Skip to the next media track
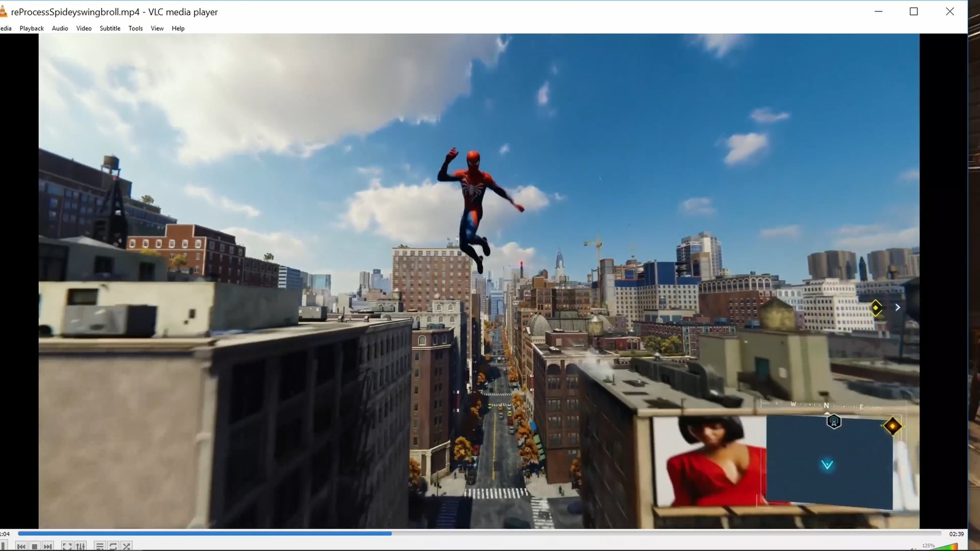The image size is (980, 551). pos(48,546)
